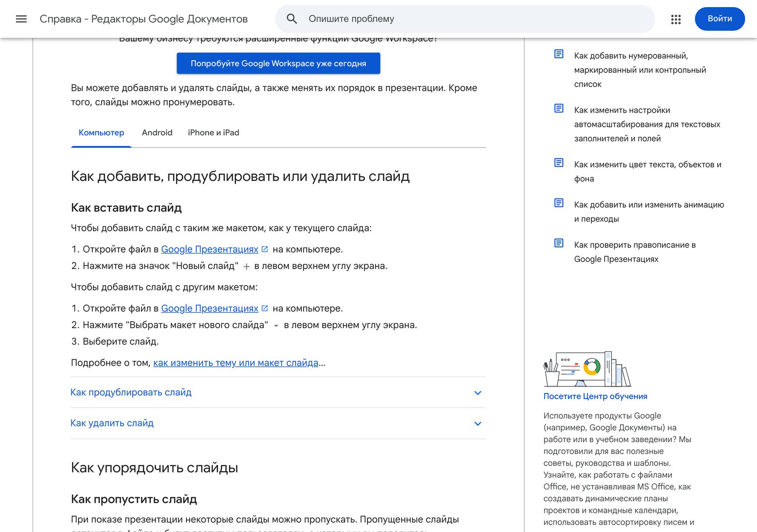Click external link icon after second 'Google Презентациях'

pos(264,308)
